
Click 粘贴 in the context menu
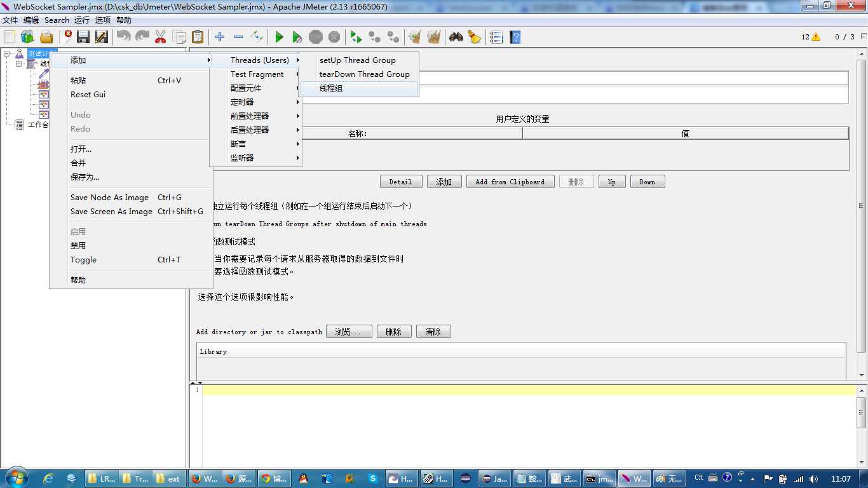click(131, 81)
